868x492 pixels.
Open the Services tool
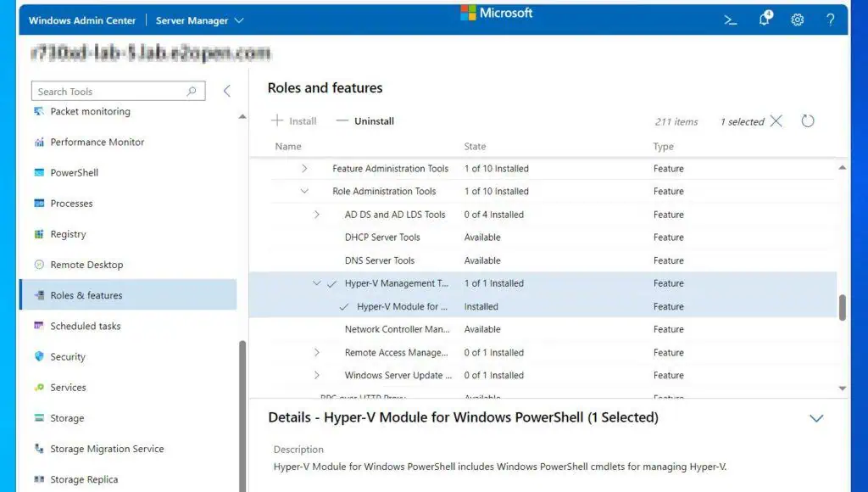point(68,388)
